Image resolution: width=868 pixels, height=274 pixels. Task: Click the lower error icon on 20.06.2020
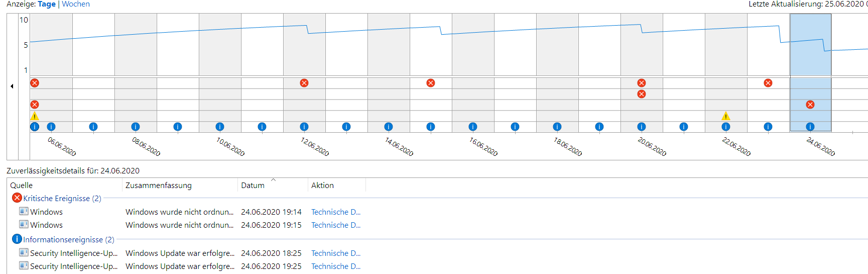coord(642,94)
